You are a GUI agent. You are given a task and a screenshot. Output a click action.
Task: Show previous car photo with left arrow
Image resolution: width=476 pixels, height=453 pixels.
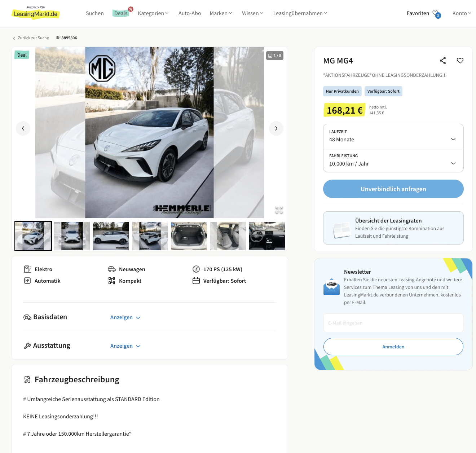[23, 128]
